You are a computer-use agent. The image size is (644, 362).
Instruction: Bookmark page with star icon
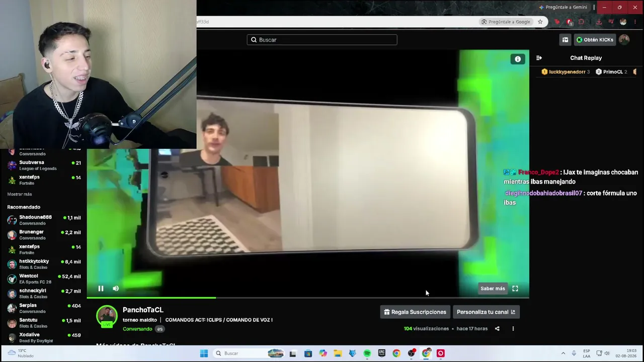(x=540, y=22)
